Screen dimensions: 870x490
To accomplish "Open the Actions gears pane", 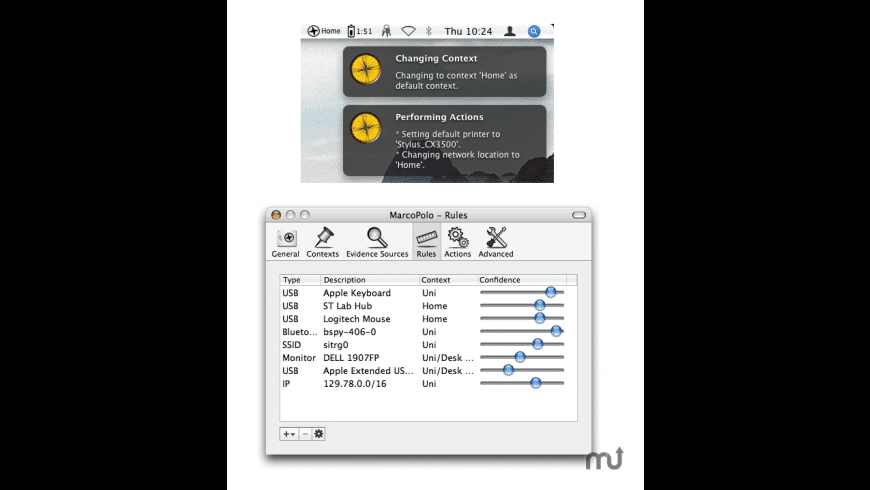I will pyautogui.click(x=457, y=243).
